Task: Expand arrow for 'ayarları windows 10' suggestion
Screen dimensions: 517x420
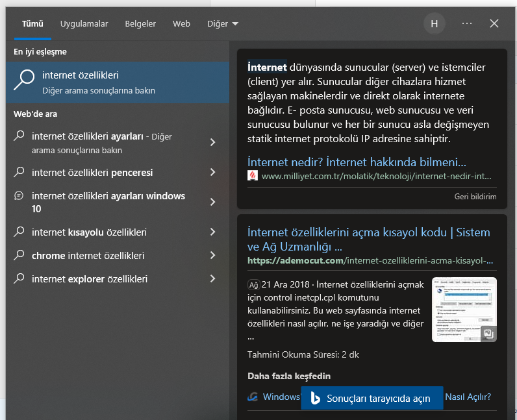Action: [212, 202]
